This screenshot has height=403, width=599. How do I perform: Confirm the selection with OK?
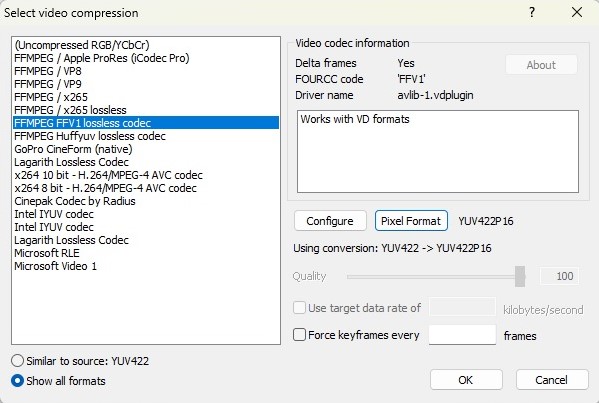pos(466,380)
